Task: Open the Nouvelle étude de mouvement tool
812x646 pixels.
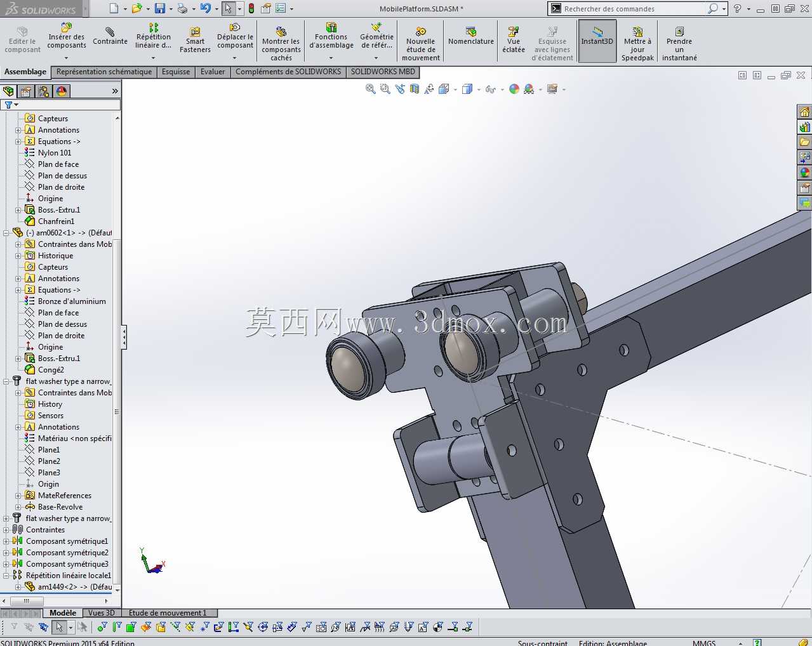Action: [x=420, y=44]
